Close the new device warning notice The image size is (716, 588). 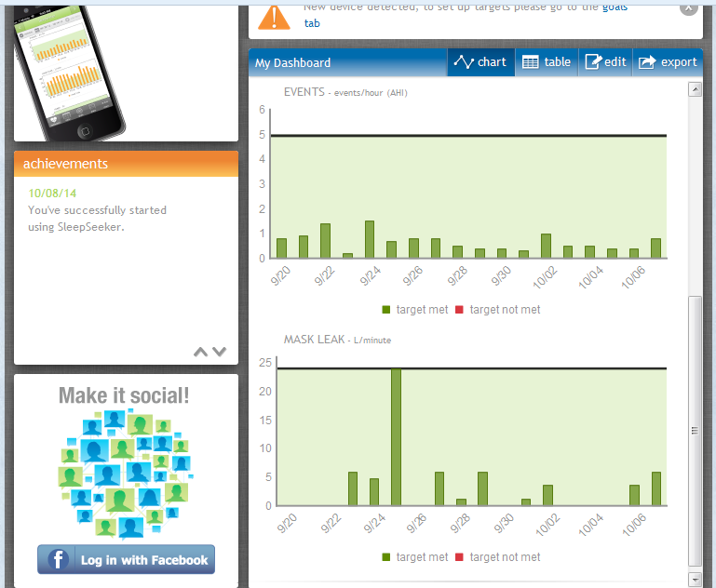(x=689, y=7)
